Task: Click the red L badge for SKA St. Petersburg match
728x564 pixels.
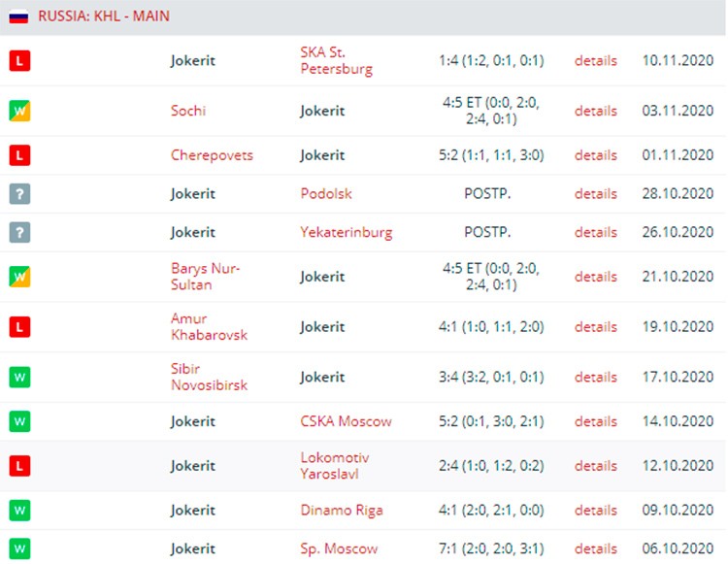Action: pyautogui.click(x=19, y=60)
